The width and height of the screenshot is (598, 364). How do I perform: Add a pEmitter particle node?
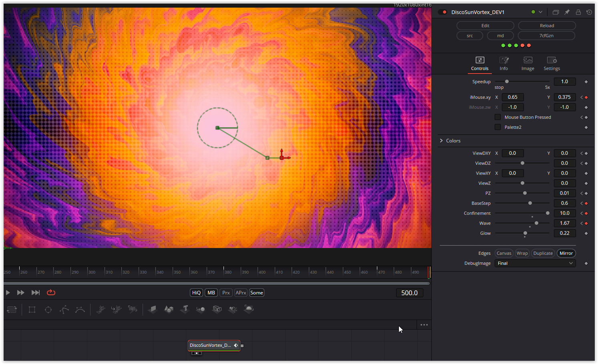101,309
